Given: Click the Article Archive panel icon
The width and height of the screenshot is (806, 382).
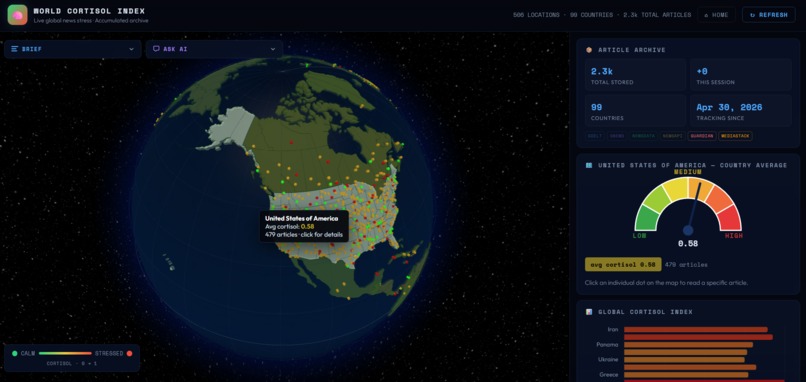Looking at the screenshot, I should pyautogui.click(x=589, y=50).
